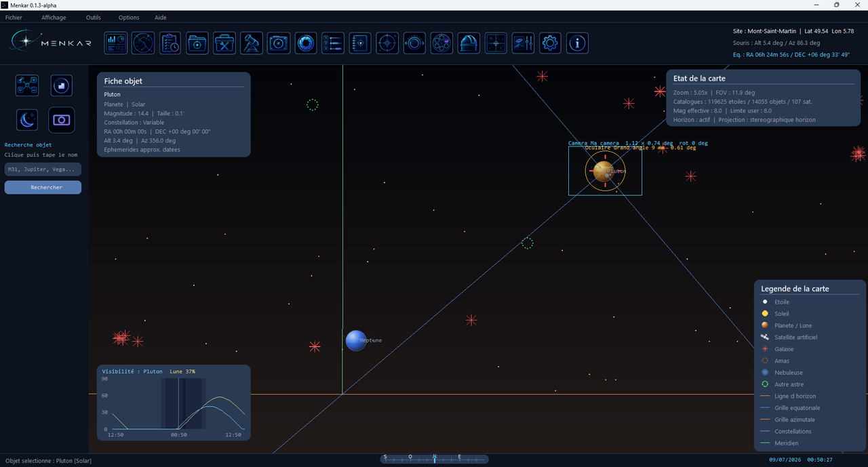
Task: Select the telescope icon in toolbar
Action: tap(252, 43)
